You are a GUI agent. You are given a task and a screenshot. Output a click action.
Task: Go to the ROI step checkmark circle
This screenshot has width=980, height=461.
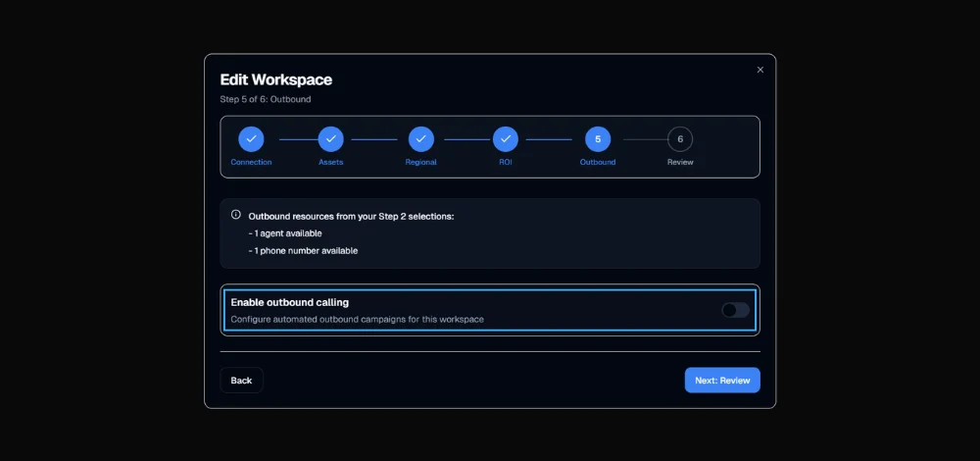click(505, 139)
